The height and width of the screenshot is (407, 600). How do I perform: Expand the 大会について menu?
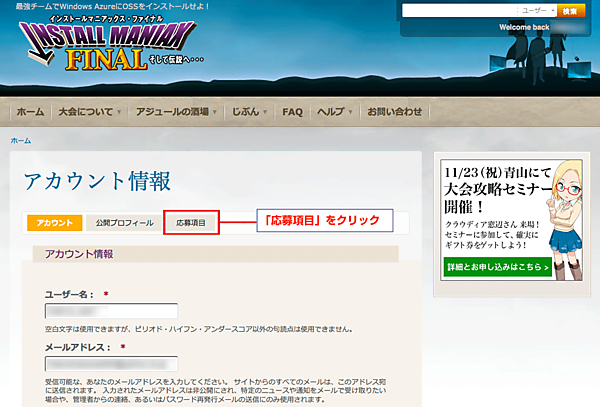pyautogui.click(x=90, y=112)
